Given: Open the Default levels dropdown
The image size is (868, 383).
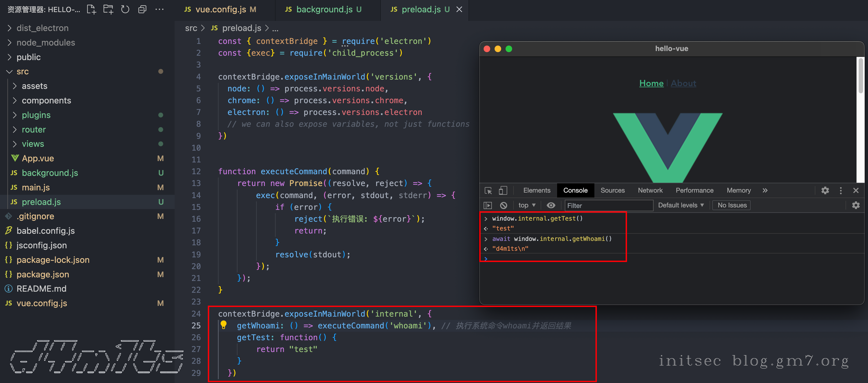Looking at the screenshot, I should (681, 205).
